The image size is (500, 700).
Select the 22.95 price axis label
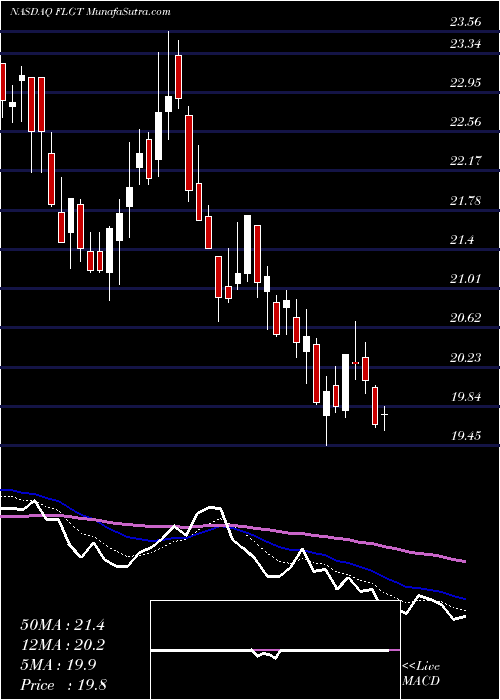point(466,83)
